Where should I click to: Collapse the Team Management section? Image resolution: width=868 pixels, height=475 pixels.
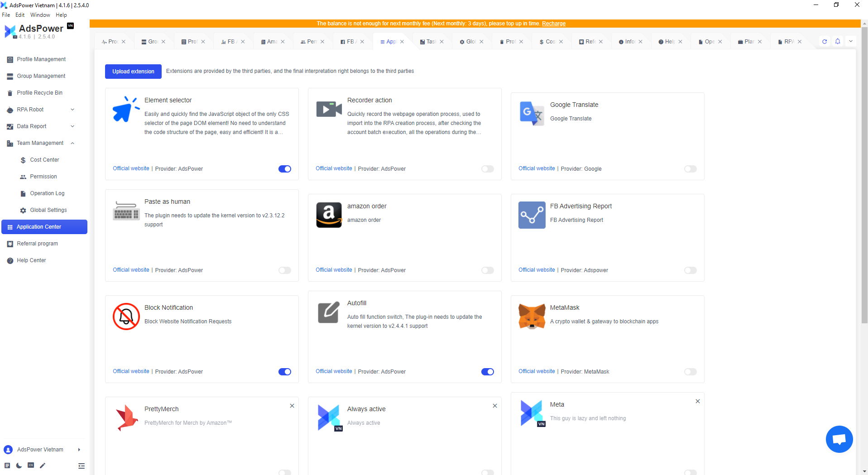[72, 143]
